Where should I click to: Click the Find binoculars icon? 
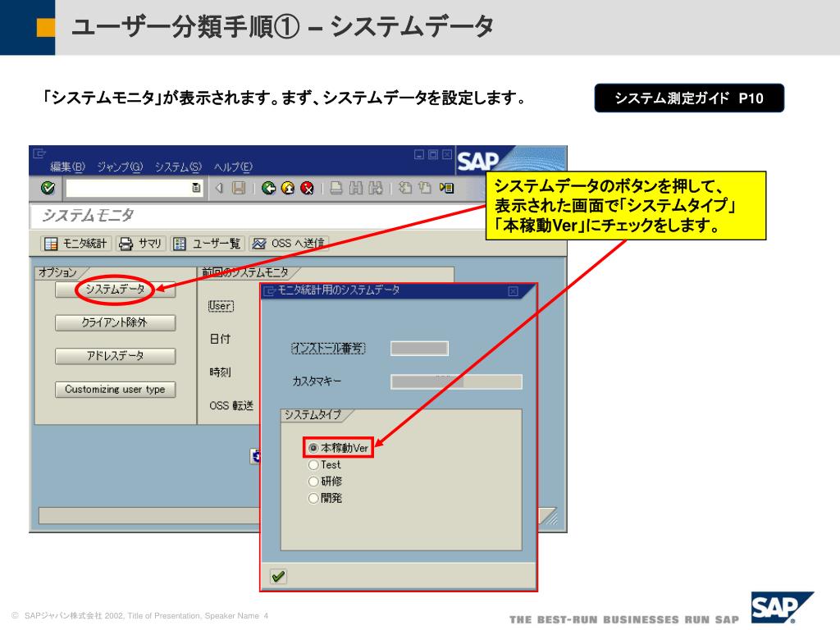pos(356,188)
